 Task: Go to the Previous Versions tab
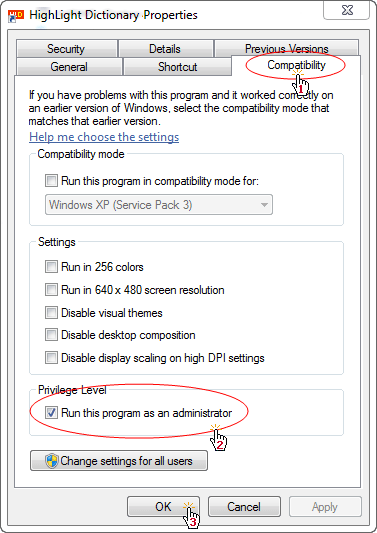click(287, 48)
